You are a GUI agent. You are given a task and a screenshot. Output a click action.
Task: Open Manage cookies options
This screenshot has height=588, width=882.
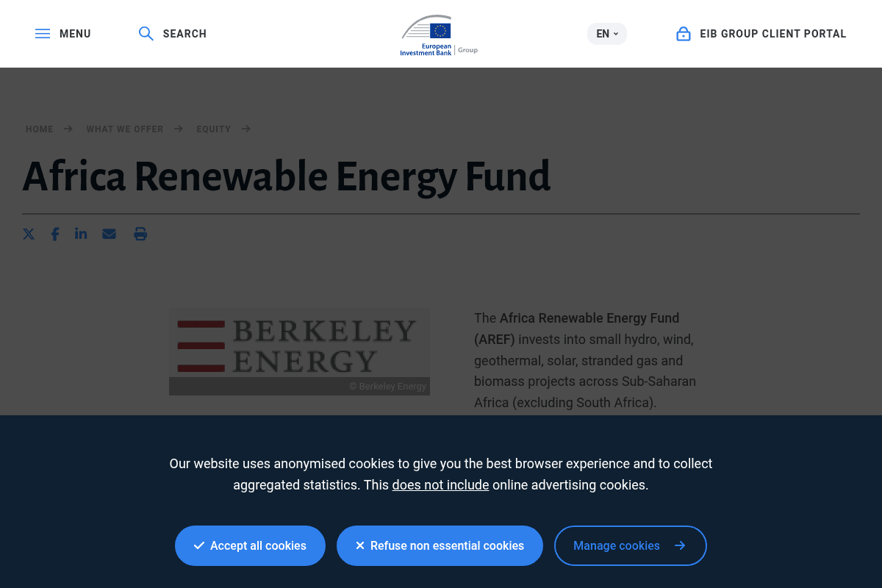click(x=630, y=545)
